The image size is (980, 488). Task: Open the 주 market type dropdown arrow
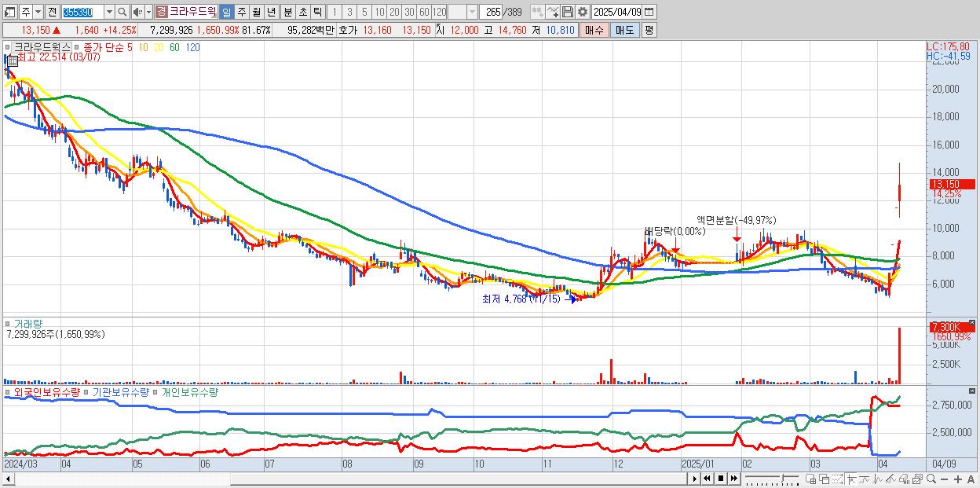[38, 12]
